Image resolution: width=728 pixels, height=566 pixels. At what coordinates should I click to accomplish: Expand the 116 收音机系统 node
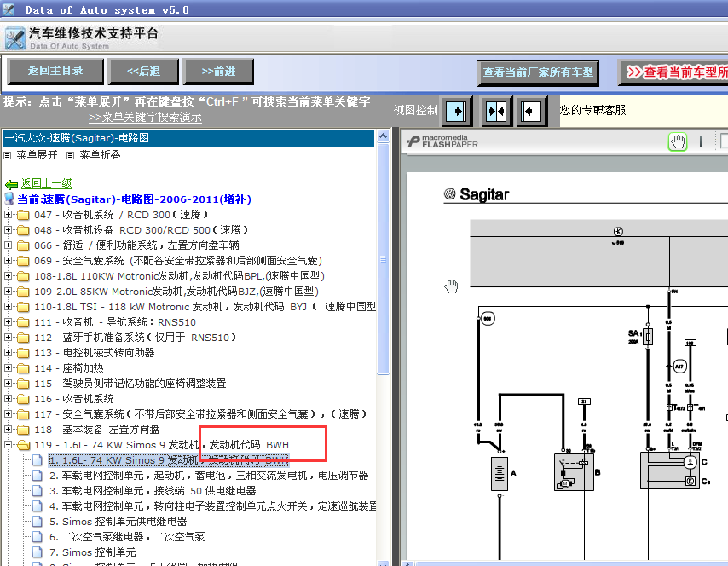(x=8, y=398)
